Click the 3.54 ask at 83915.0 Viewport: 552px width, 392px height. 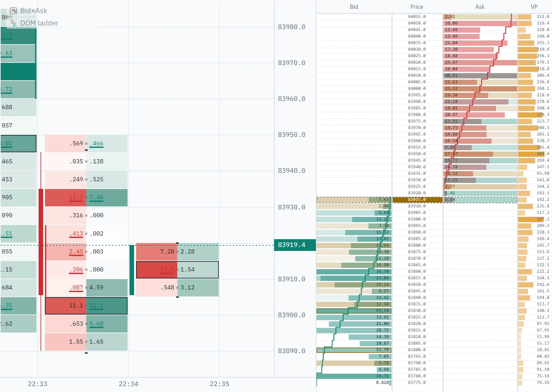tap(480, 200)
